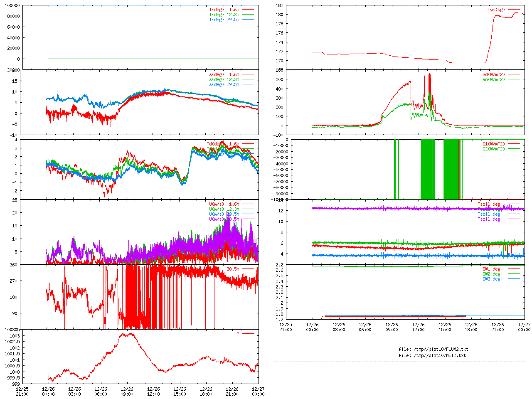Click the 'T(deg) 29.5m' legend label
The width and height of the screenshot is (532, 399).
[224, 20]
